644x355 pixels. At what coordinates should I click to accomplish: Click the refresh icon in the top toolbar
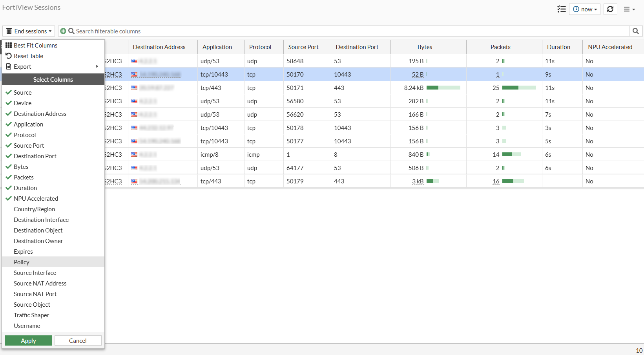tap(610, 9)
